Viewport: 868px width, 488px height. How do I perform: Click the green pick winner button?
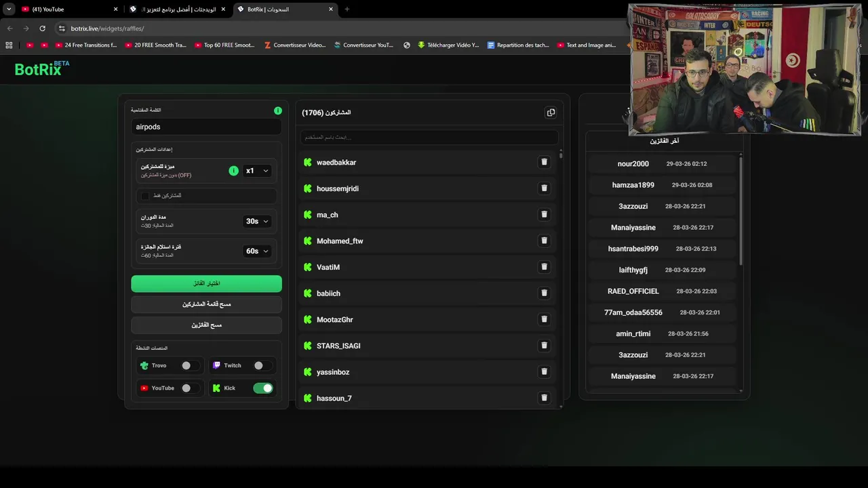pyautogui.click(x=206, y=283)
